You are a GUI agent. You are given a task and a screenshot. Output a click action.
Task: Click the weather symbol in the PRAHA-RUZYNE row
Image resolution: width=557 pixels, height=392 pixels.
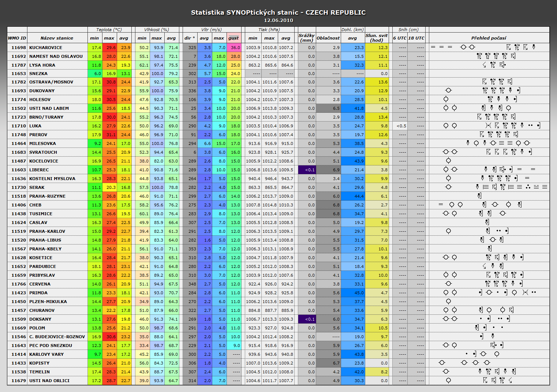(479, 196)
